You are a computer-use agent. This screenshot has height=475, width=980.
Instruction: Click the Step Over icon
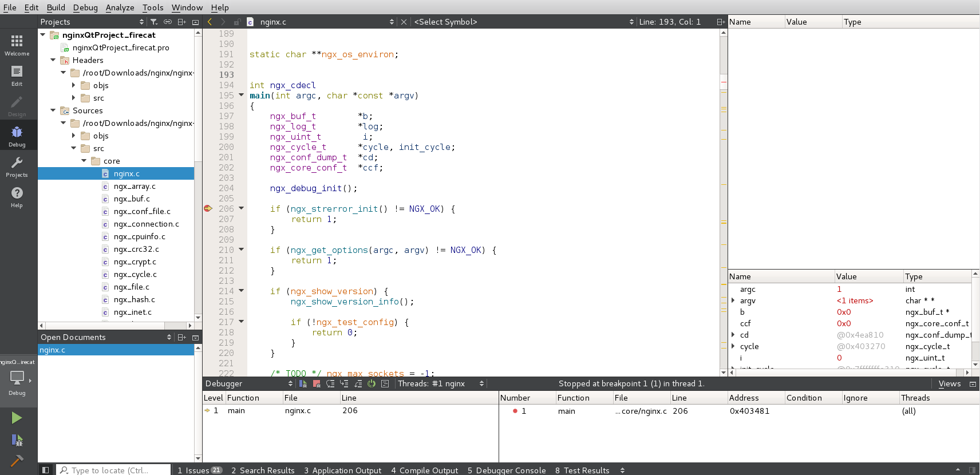[330, 383]
